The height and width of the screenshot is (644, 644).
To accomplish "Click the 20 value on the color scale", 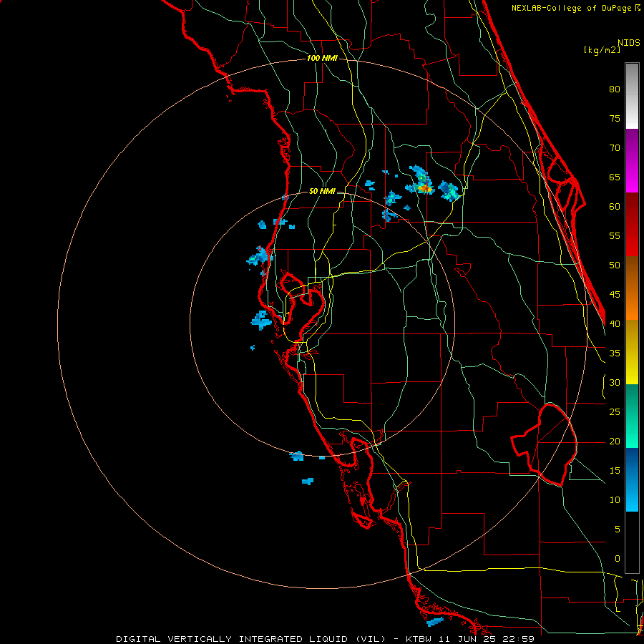I will [615, 441].
